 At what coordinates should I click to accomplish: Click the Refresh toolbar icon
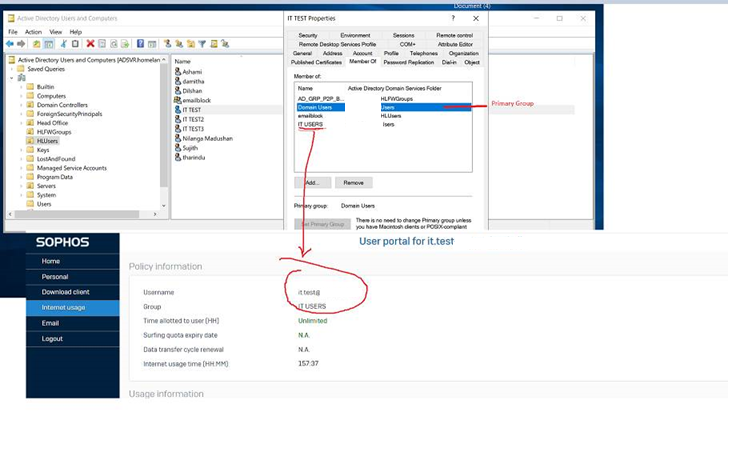click(x=113, y=44)
